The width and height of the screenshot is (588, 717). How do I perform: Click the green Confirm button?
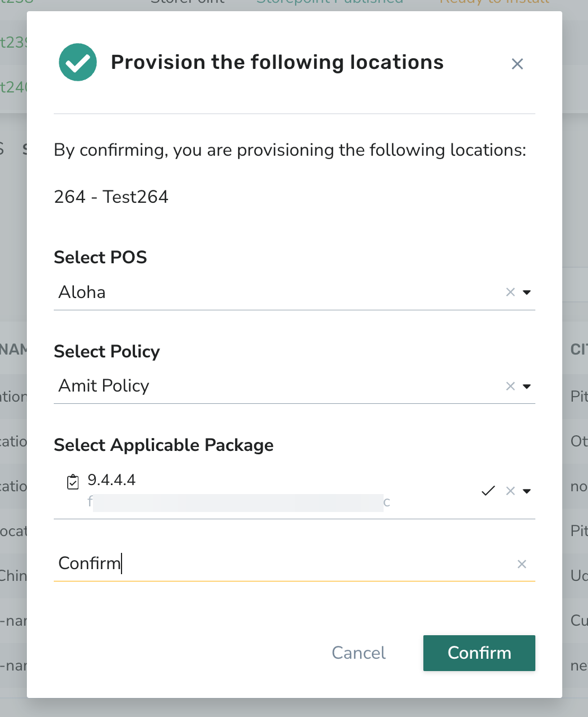[x=479, y=653]
